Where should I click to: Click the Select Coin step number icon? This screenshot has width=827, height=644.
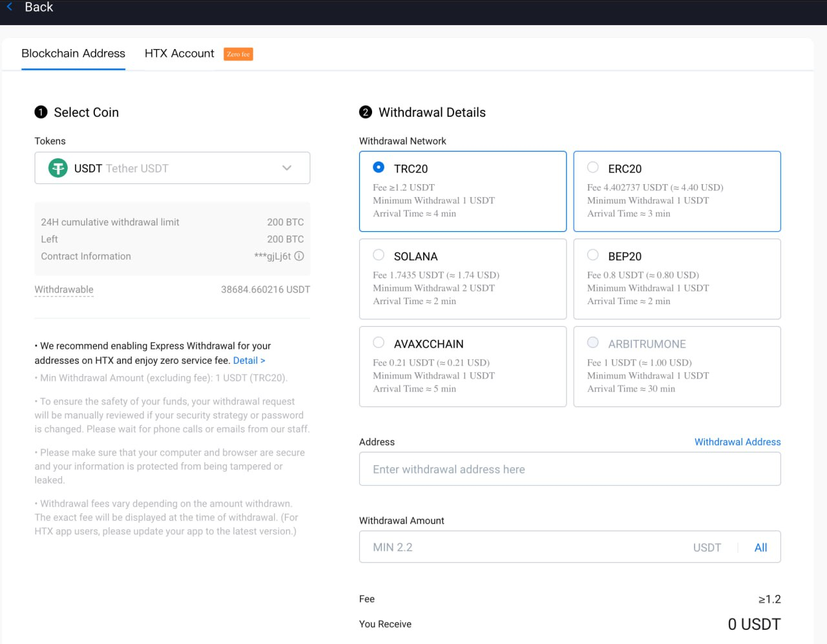41,112
